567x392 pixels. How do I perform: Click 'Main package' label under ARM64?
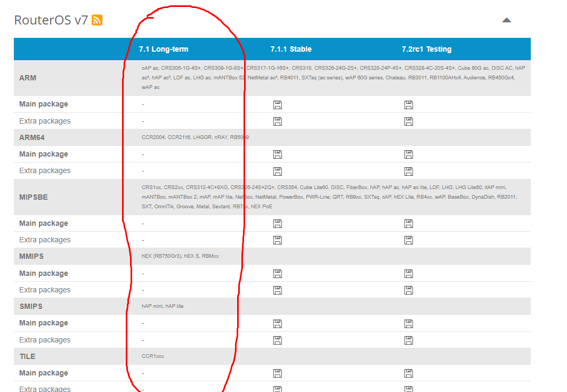click(x=43, y=154)
